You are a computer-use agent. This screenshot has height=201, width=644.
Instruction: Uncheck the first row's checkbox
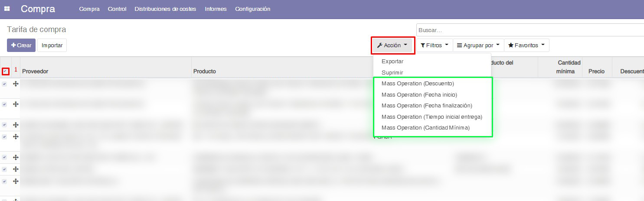4,84
